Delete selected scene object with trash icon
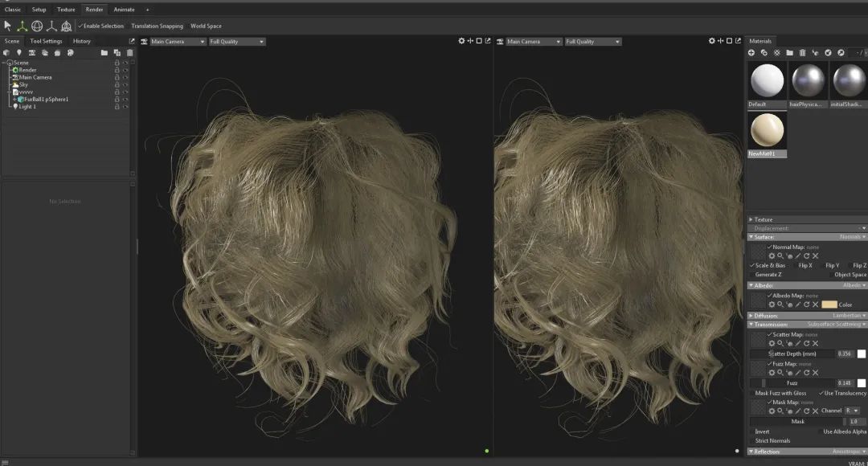868x466 pixels. point(130,52)
